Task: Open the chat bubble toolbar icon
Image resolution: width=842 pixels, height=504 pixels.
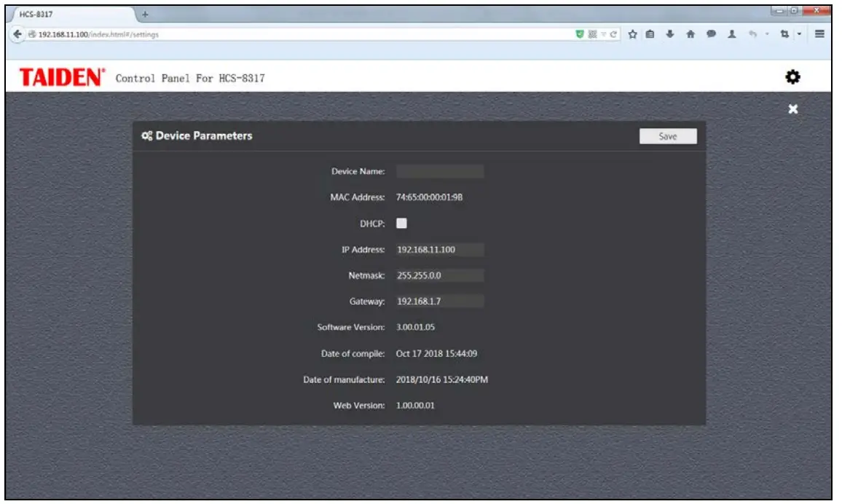Action: [x=711, y=34]
